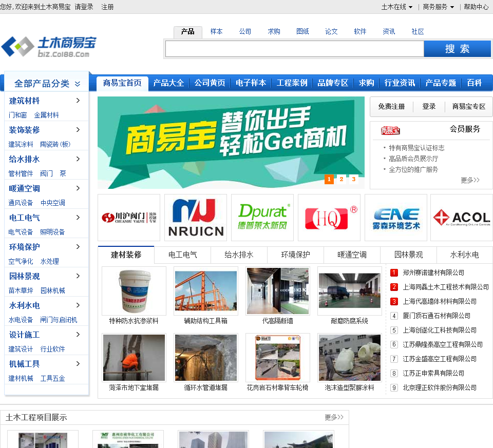Click the 商易宝 promotional banner image

tap(231, 143)
